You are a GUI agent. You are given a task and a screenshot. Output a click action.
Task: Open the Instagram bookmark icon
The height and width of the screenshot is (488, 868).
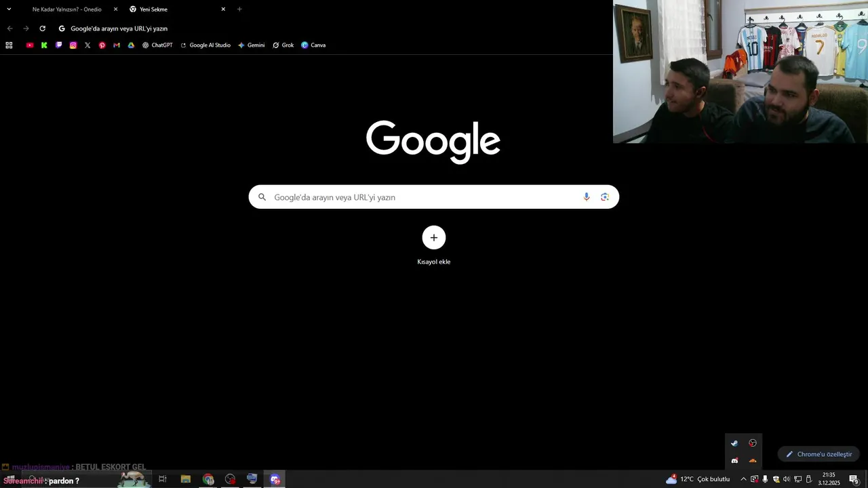73,45
